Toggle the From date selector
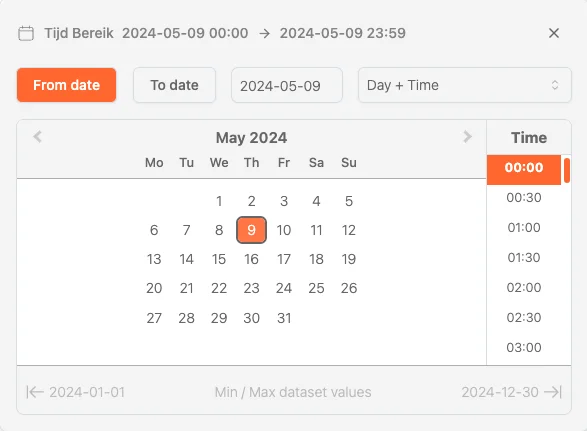Screen dimensions: 587x431 tap(66, 85)
